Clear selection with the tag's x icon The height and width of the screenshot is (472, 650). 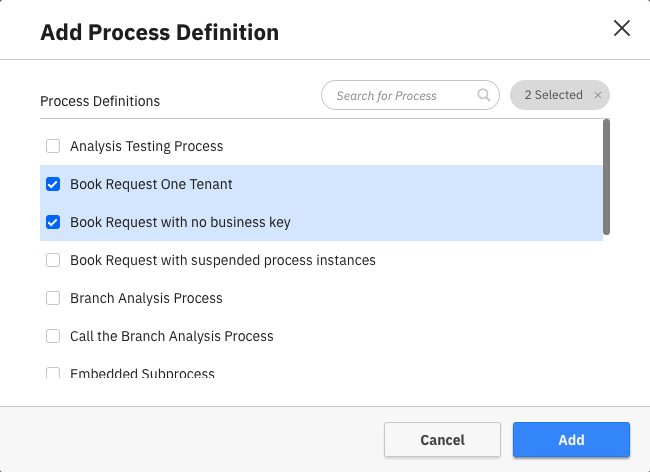point(598,96)
